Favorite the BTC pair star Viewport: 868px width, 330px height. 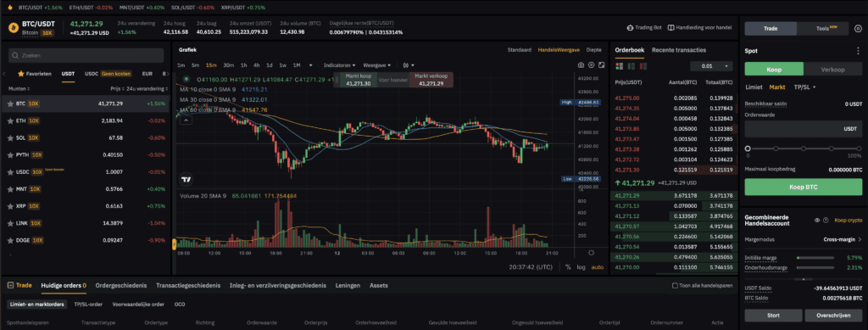coord(10,103)
